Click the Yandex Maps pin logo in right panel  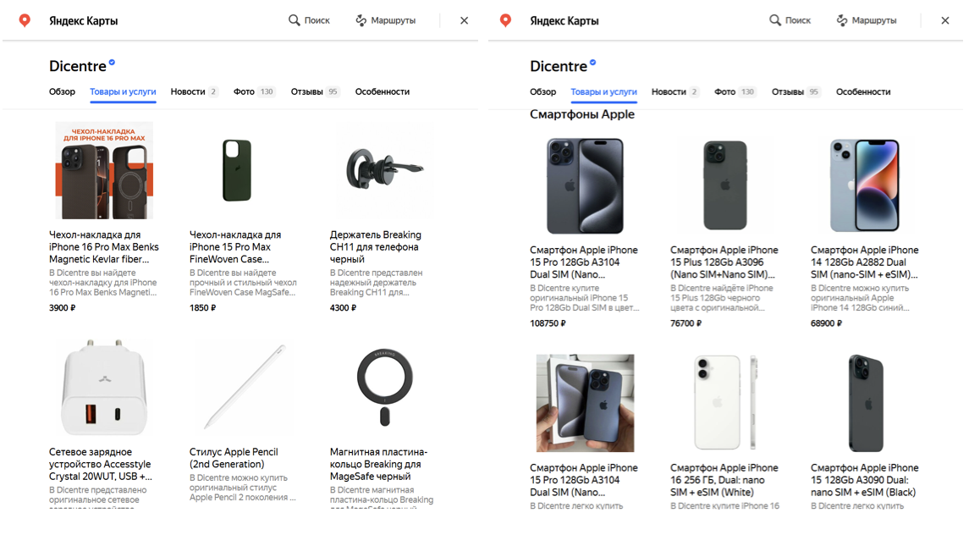point(505,20)
